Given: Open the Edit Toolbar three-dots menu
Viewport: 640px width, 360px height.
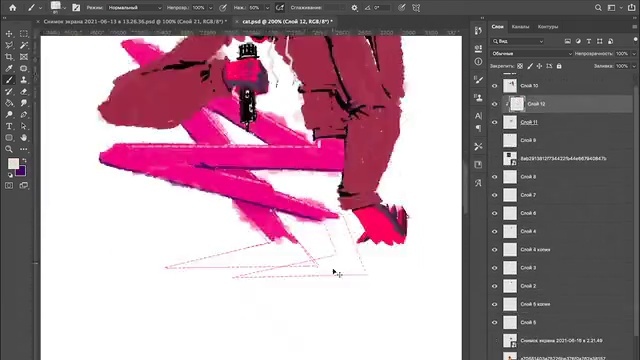Looking at the screenshot, I should (24, 149).
